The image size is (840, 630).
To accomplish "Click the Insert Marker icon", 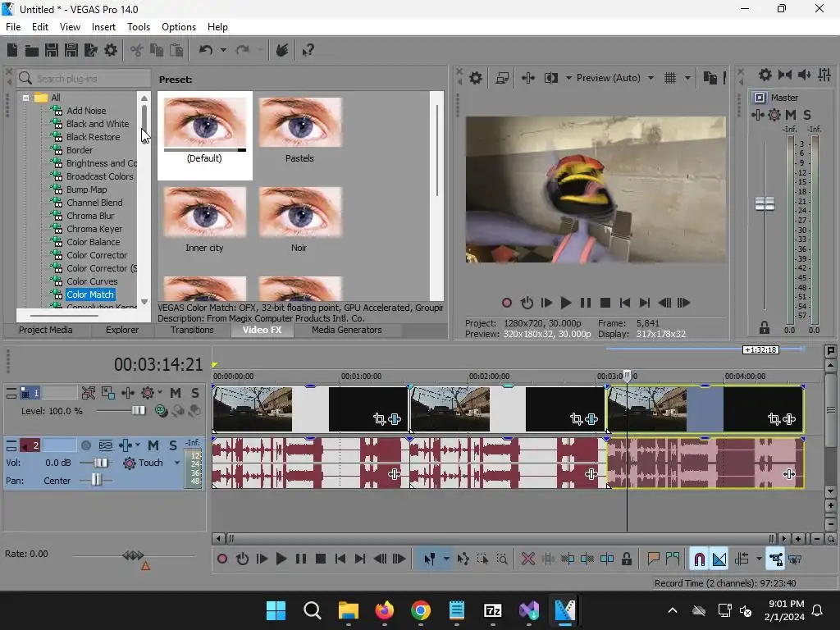I will pyautogui.click(x=653, y=559).
